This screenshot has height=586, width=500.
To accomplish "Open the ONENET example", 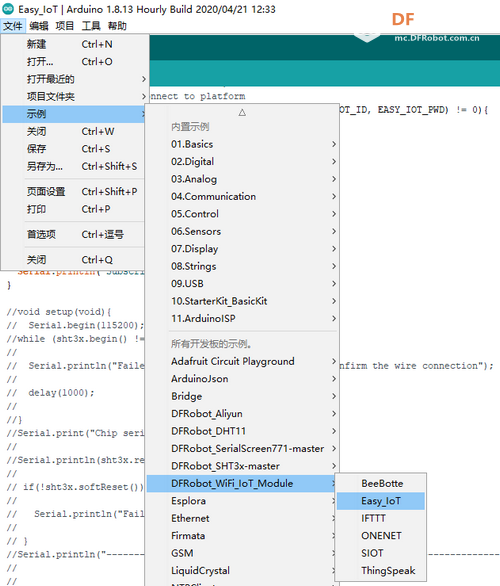I will coord(381,536).
